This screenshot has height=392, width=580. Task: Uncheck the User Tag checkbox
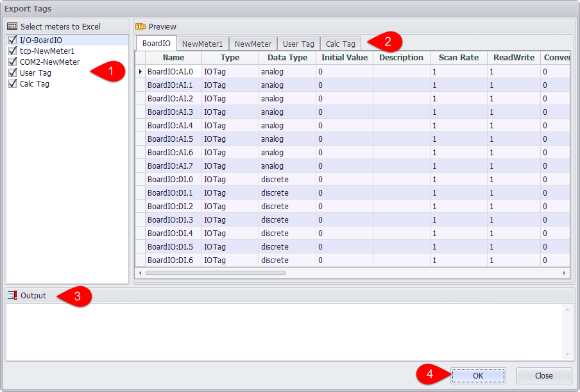point(13,73)
